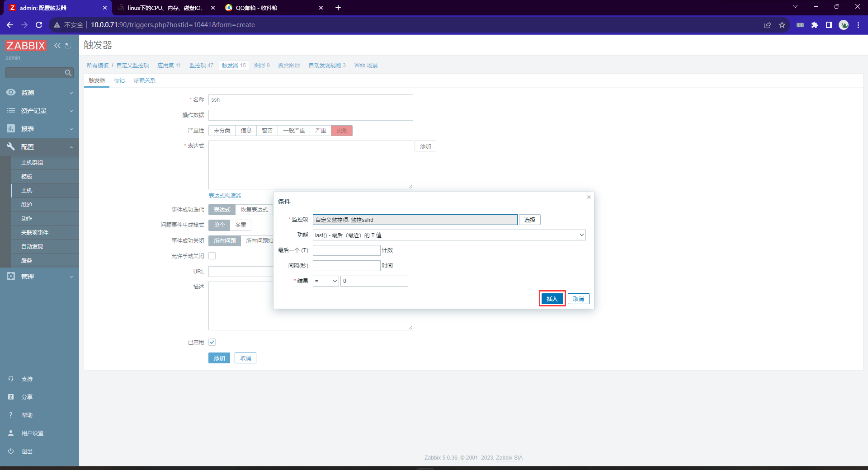Collapse the sidebar with double-arrow icon
The width and height of the screenshot is (868, 470).
(57, 46)
